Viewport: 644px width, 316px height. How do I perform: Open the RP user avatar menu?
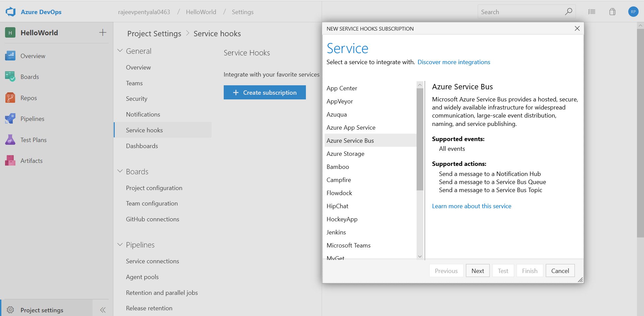633,12
